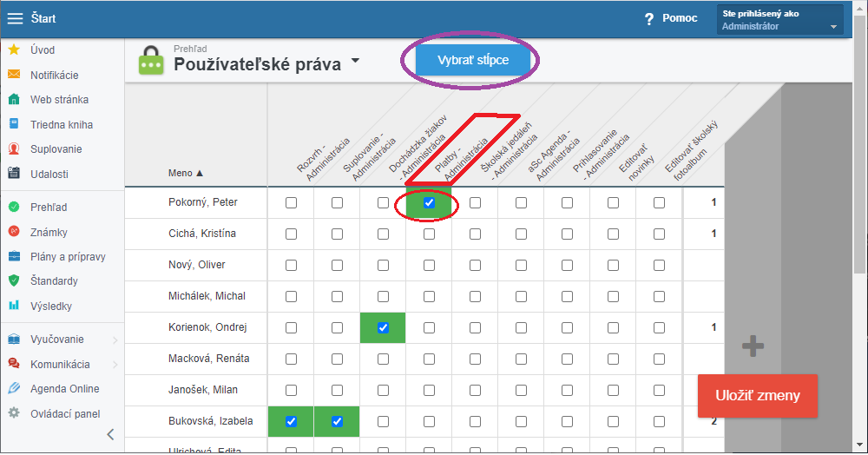Select the name Bukovská, Izabela

tap(210, 421)
